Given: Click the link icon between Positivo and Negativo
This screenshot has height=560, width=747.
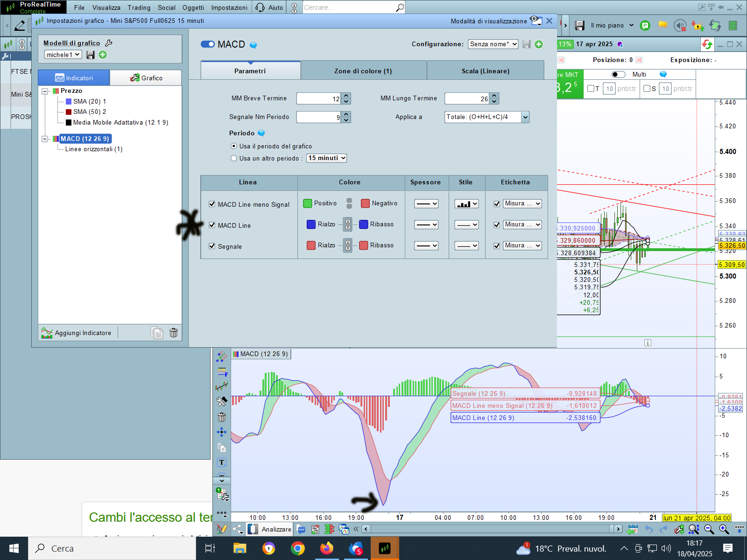Looking at the screenshot, I should pyautogui.click(x=349, y=203).
